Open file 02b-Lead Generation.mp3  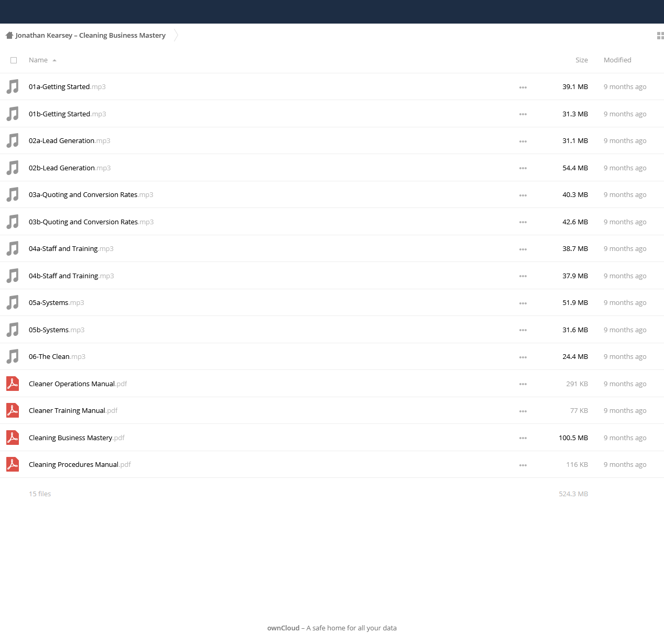tap(70, 168)
